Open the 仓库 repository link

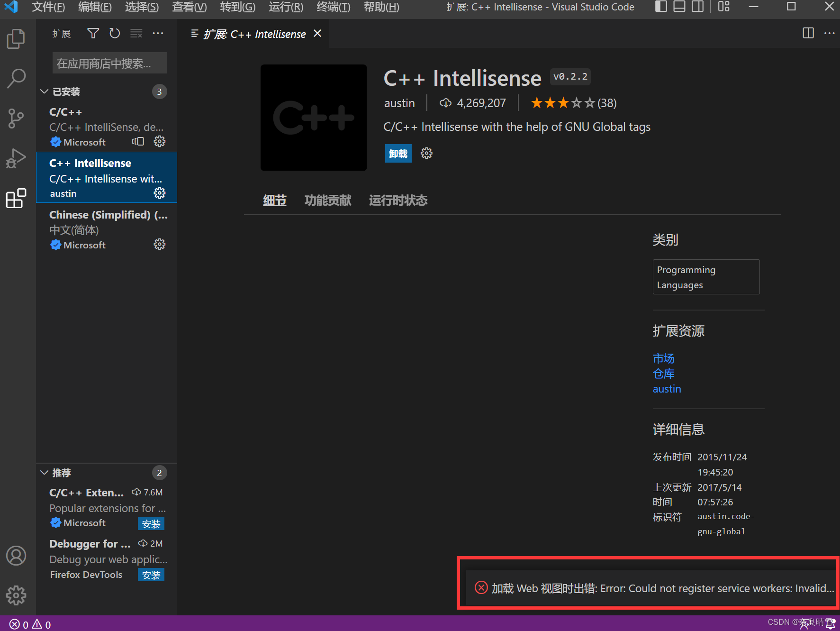point(663,374)
